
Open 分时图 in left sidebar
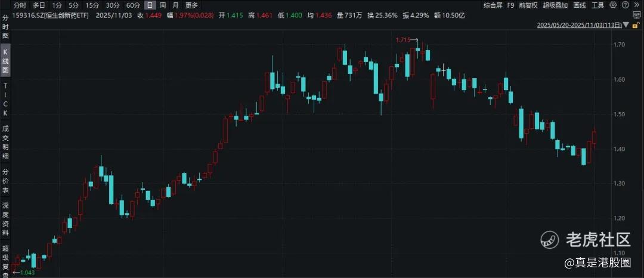[5, 27]
